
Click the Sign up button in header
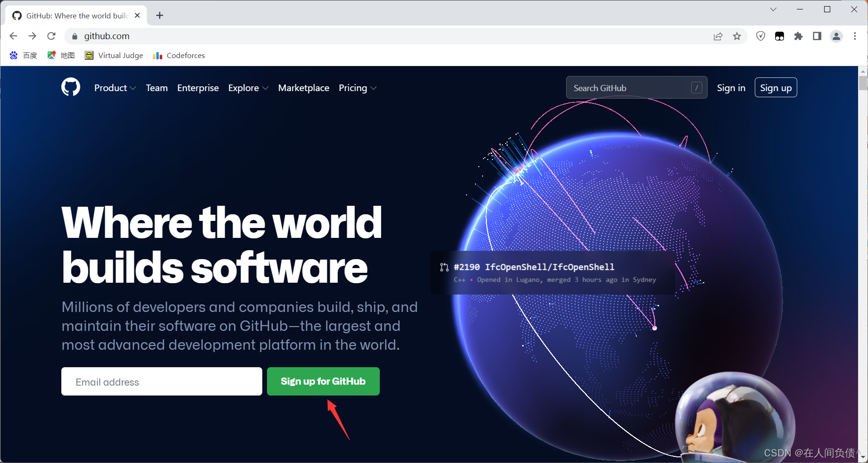tap(776, 88)
